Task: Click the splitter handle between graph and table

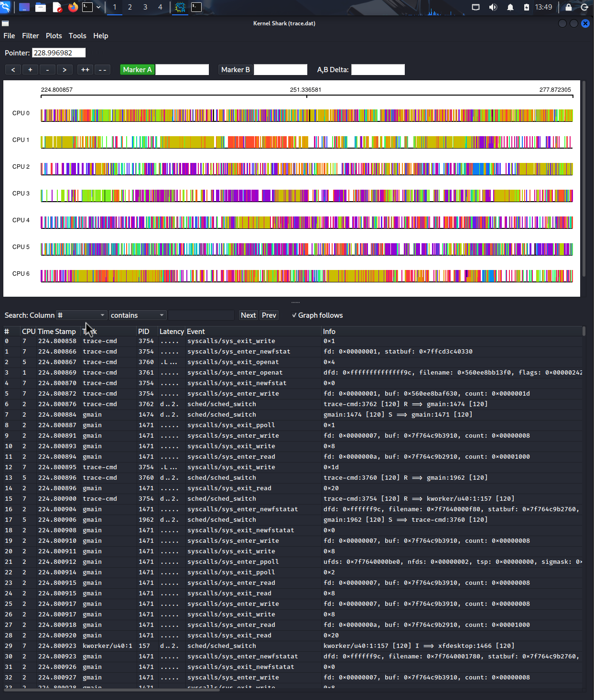Action: (x=295, y=302)
